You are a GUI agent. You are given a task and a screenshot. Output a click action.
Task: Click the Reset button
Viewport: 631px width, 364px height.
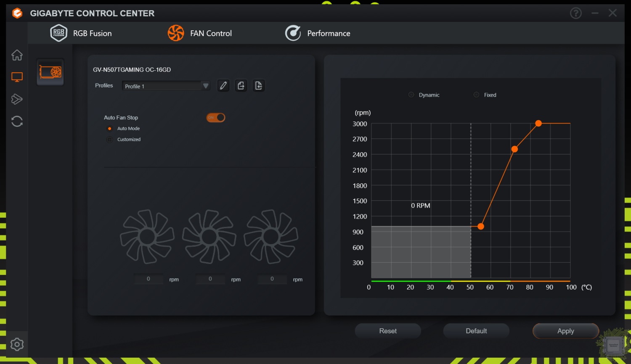pyautogui.click(x=388, y=331)
